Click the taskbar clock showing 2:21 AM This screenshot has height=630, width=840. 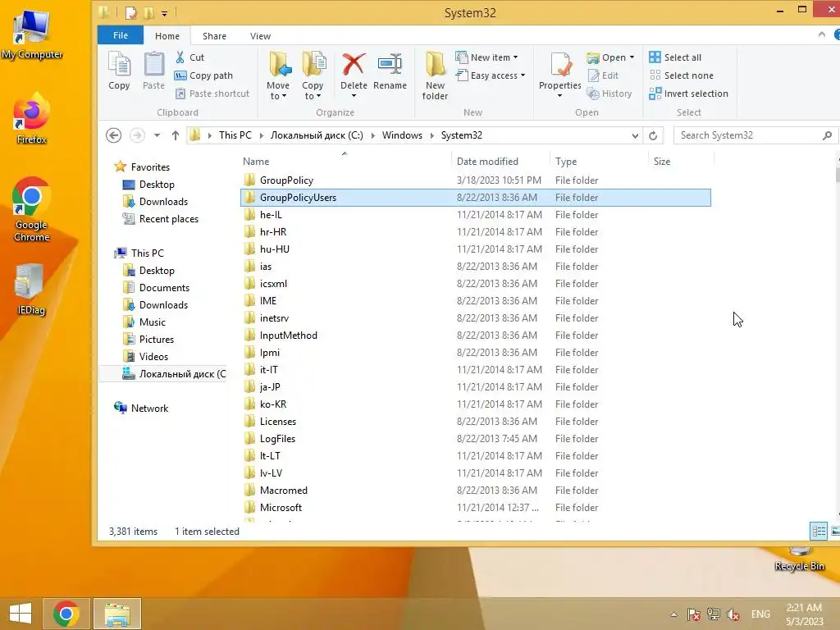coord(804,614)
